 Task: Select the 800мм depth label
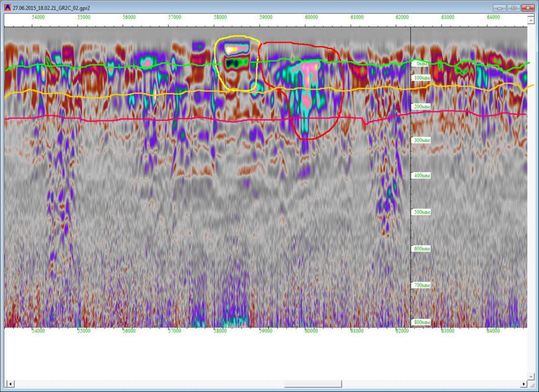click(x=421, y=322)
